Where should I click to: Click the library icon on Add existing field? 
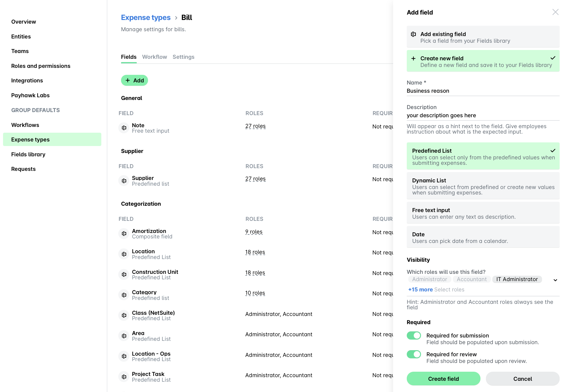(x=413, y=34)
